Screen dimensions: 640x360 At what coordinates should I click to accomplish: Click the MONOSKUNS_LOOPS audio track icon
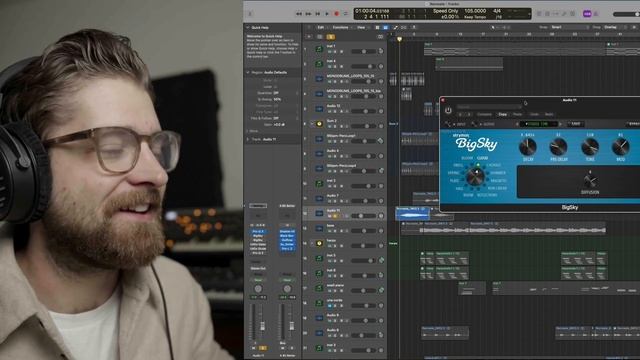click(319, 79)
